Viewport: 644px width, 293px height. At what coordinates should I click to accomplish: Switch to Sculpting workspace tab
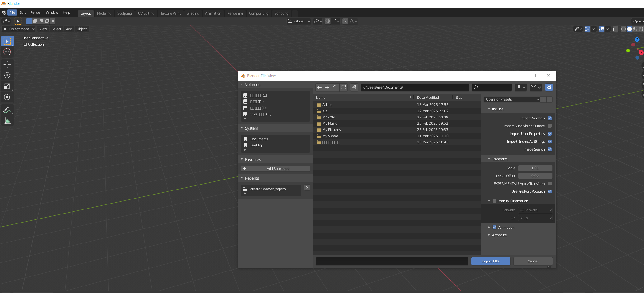click(125, 13)
